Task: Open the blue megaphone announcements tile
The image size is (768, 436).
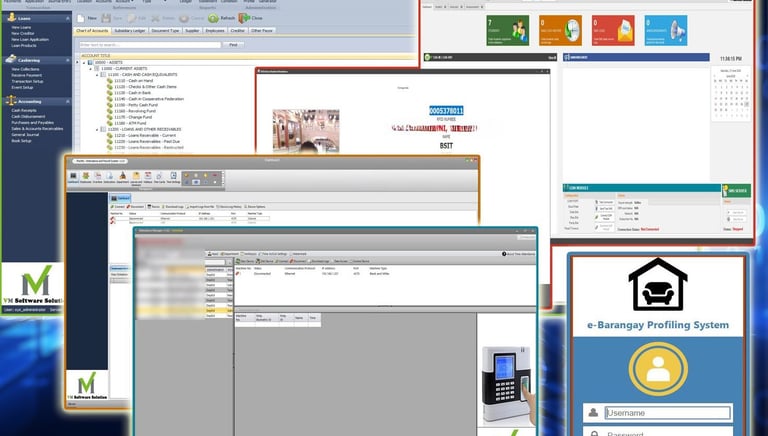Action: pos(666,30)
